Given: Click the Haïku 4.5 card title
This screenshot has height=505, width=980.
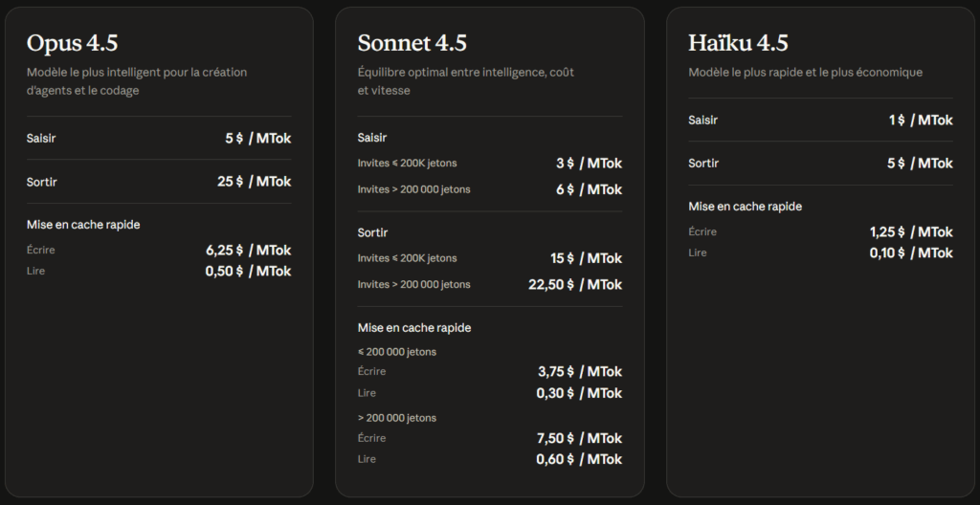Looking at the screenshot, I should pyautogui.click(x=739, y=43).
